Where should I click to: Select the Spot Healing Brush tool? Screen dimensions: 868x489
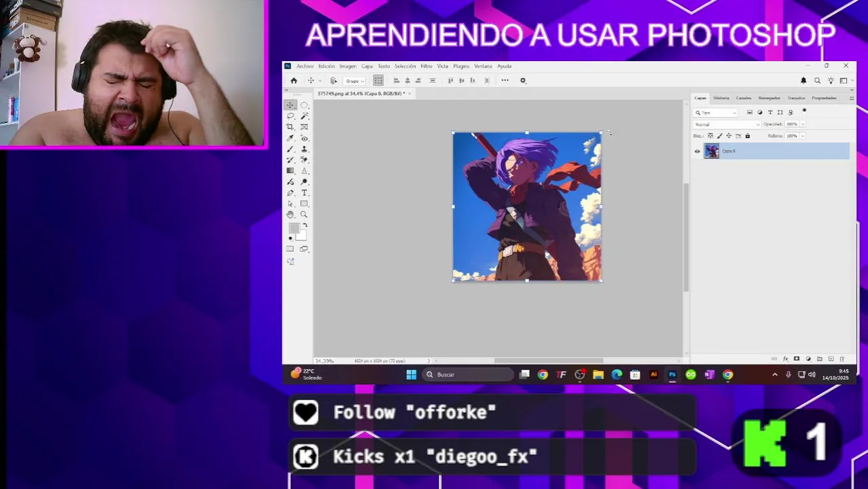tap(304, 138)
